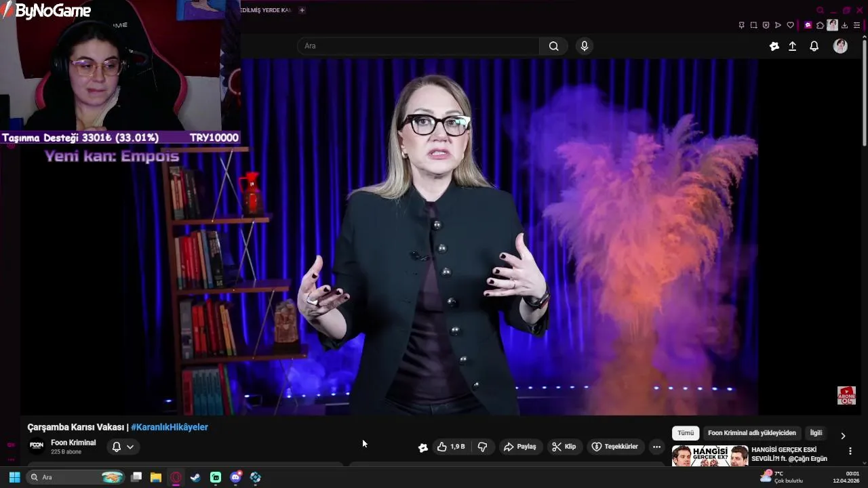This screenshot has width=868, height=488.
Task: Open Task View on the taskbar
Action: pyautogui.click(x=136, y=477)
